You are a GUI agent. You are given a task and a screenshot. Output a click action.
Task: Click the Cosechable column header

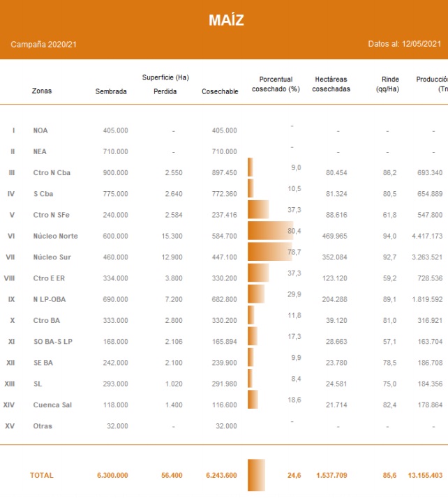pos(220,91)
